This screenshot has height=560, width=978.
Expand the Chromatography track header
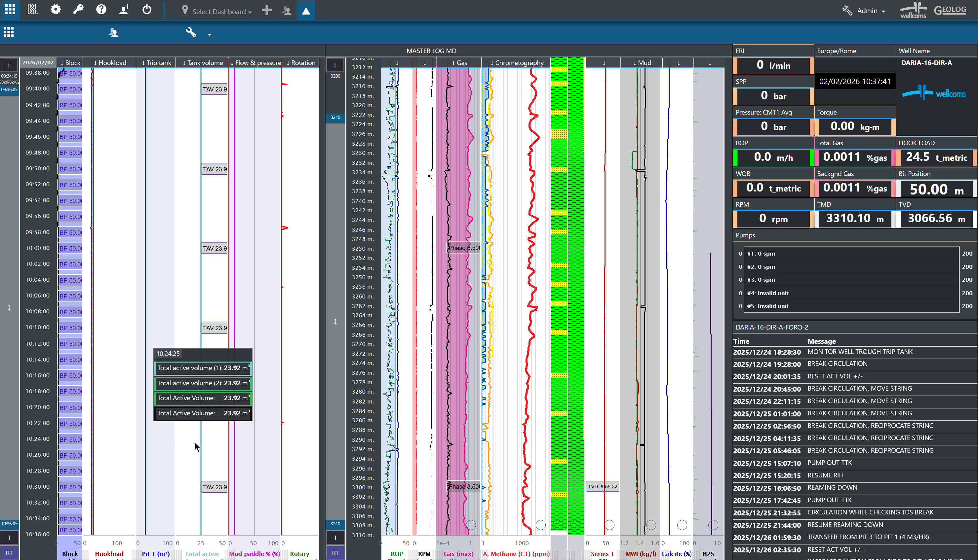[x=517, y=63]
